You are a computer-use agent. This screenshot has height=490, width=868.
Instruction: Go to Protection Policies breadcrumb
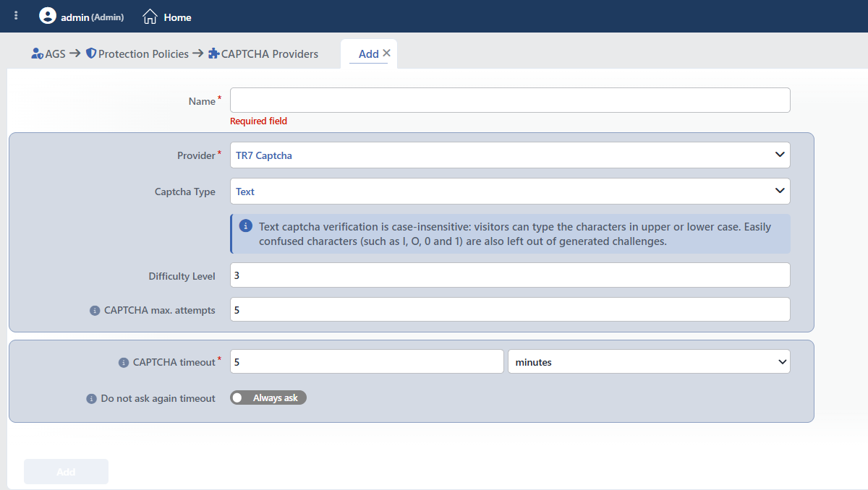(143, 53)
